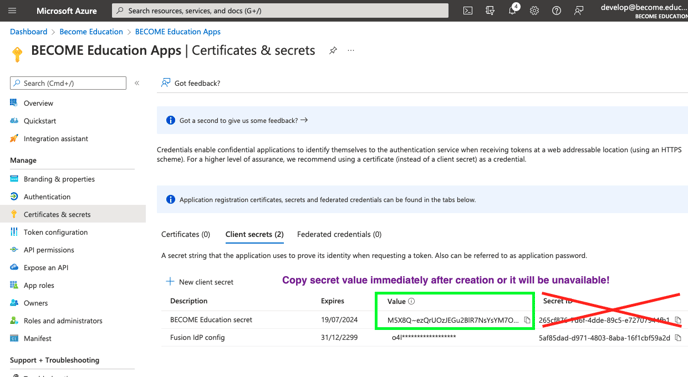The width and height of the screenshot is (688, 377).
Task: Copy the BECOME Education secret's Secret ID
Action: pyautogui.click(x=678, y=320)
